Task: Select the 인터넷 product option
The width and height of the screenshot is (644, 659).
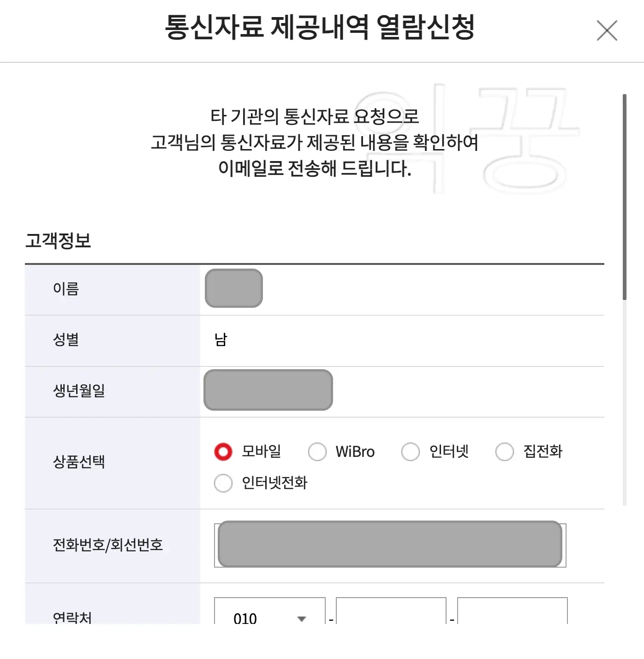Action: tap(411, 452)
